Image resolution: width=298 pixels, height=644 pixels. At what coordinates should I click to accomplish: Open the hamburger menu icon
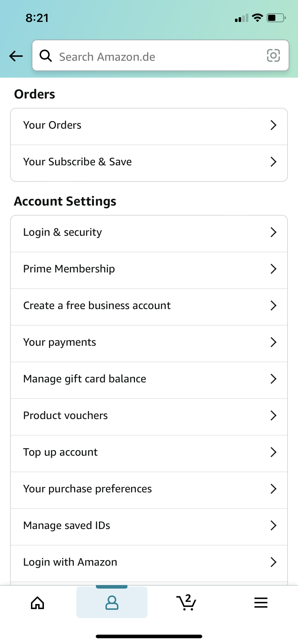coord(261,603)
